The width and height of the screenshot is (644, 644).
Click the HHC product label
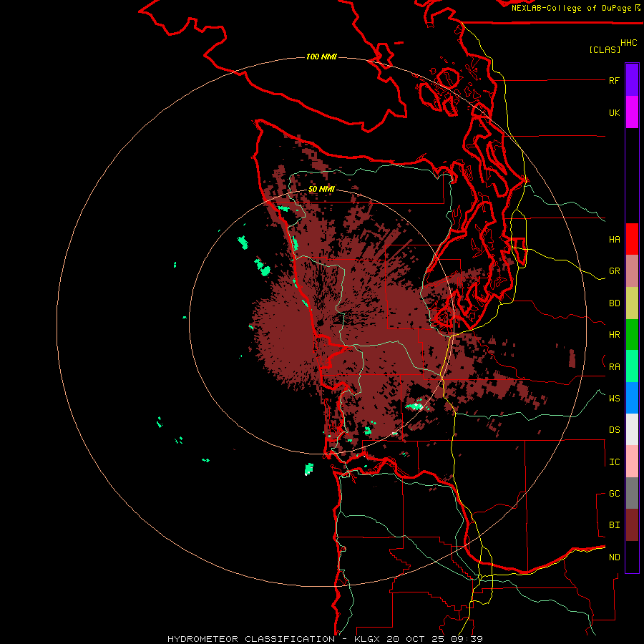pos(629,43)
